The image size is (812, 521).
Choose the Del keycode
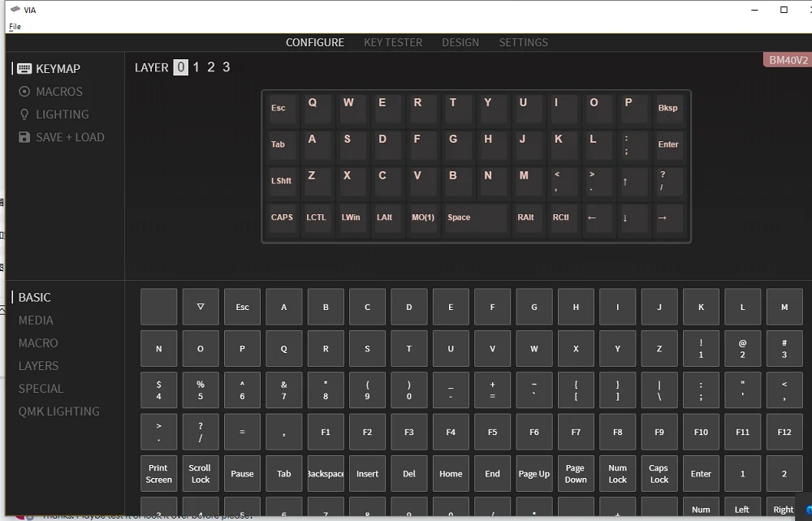(x=409, y=473)
